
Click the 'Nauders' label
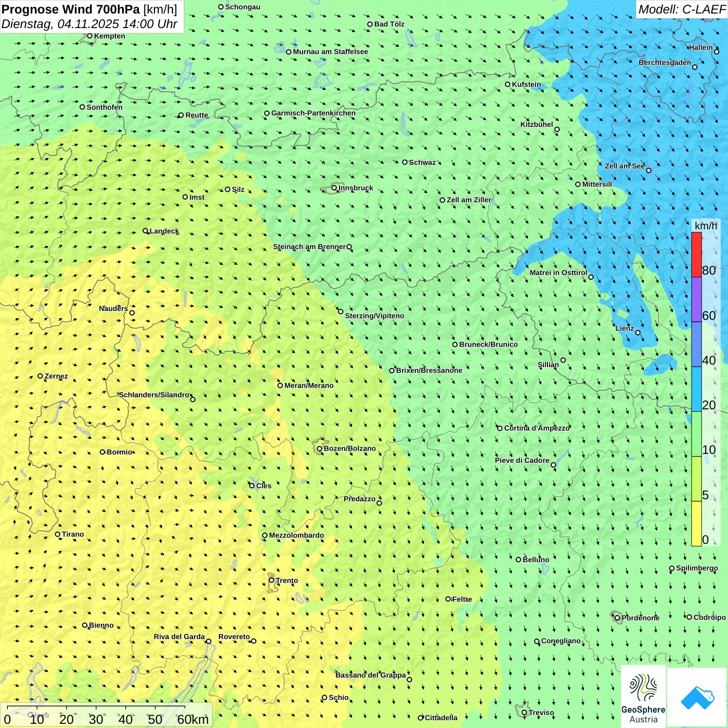click(x=113, y=308)
